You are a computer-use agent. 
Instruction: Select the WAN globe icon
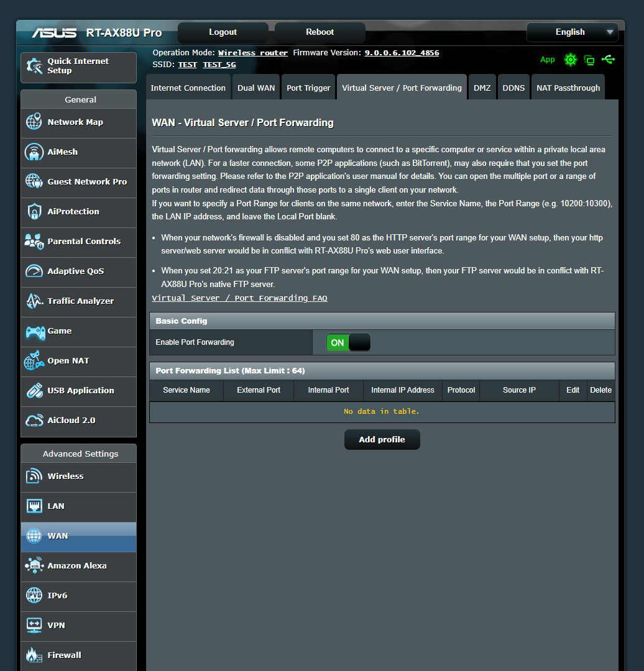(x=34, y=536)
